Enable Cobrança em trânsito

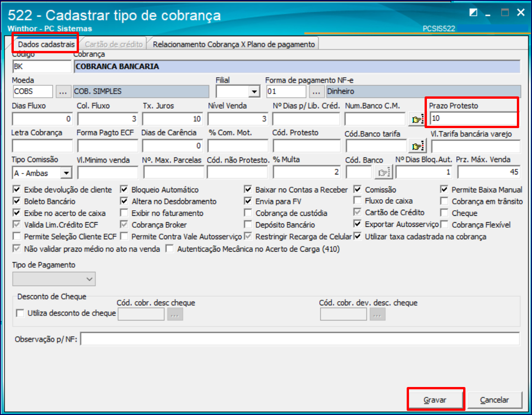(444, 201)
